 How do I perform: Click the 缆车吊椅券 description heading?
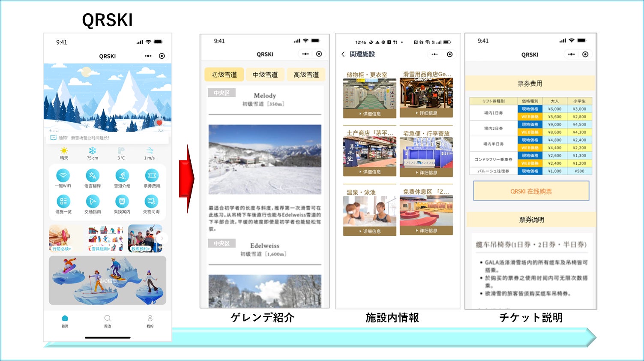(531, 244)
